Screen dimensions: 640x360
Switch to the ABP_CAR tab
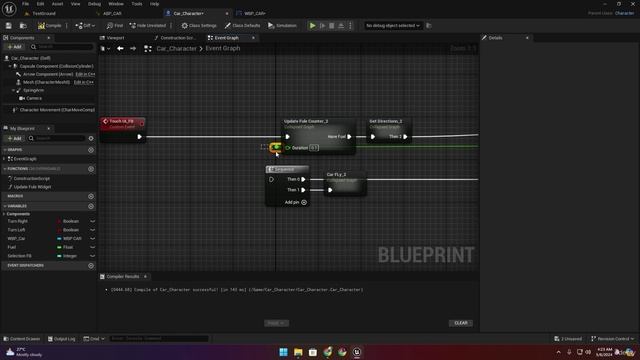(x=112, y=13)
